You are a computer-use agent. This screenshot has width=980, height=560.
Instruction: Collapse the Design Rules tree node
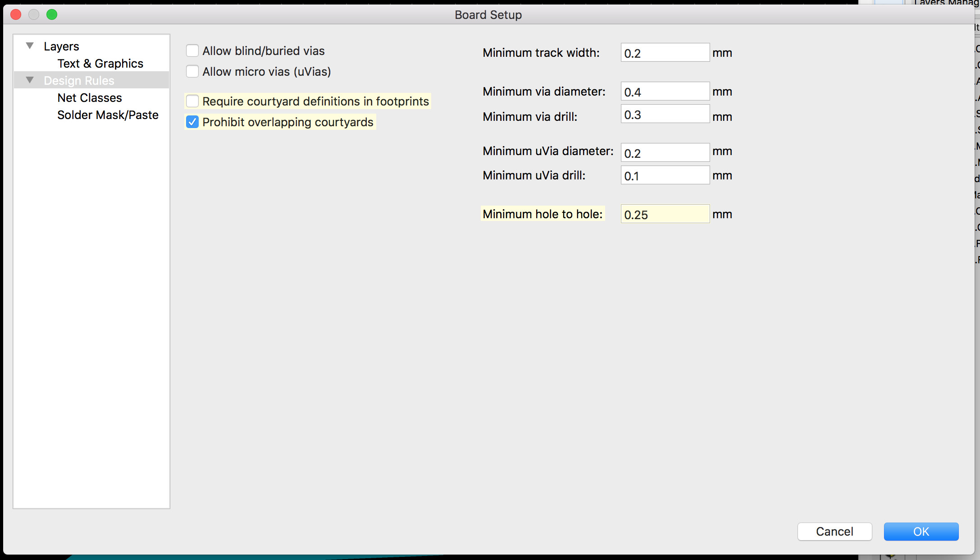30,80
